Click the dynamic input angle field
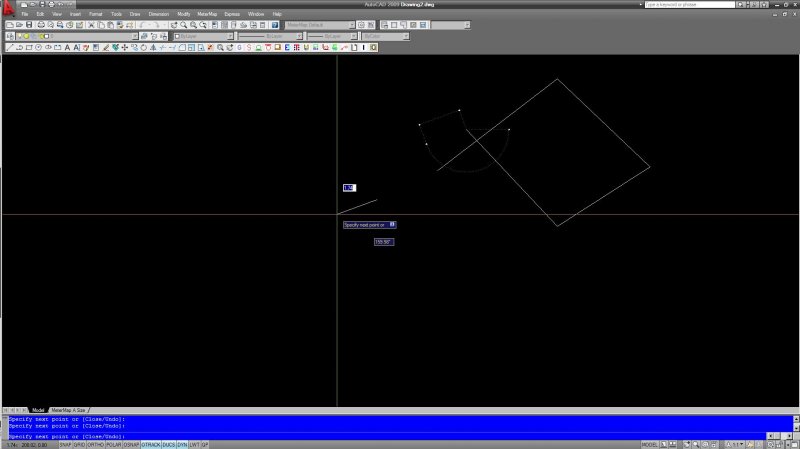Viewport: 800px width, 449px height. click(x=384, y=242)
